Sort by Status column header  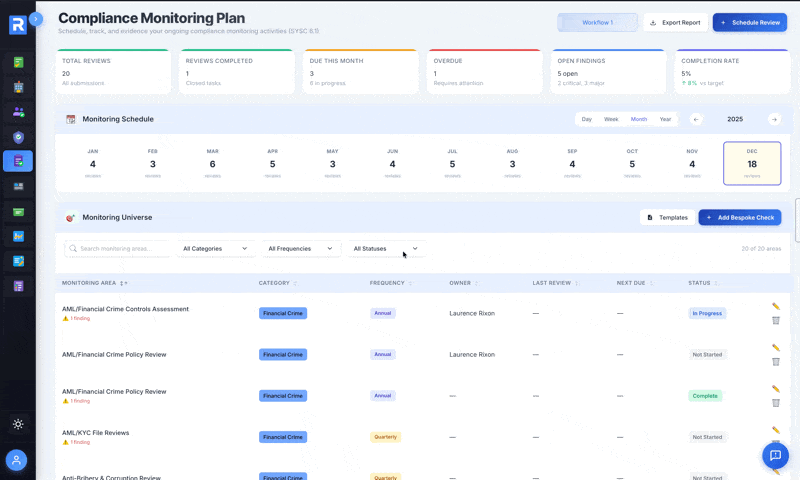(703, 283)
